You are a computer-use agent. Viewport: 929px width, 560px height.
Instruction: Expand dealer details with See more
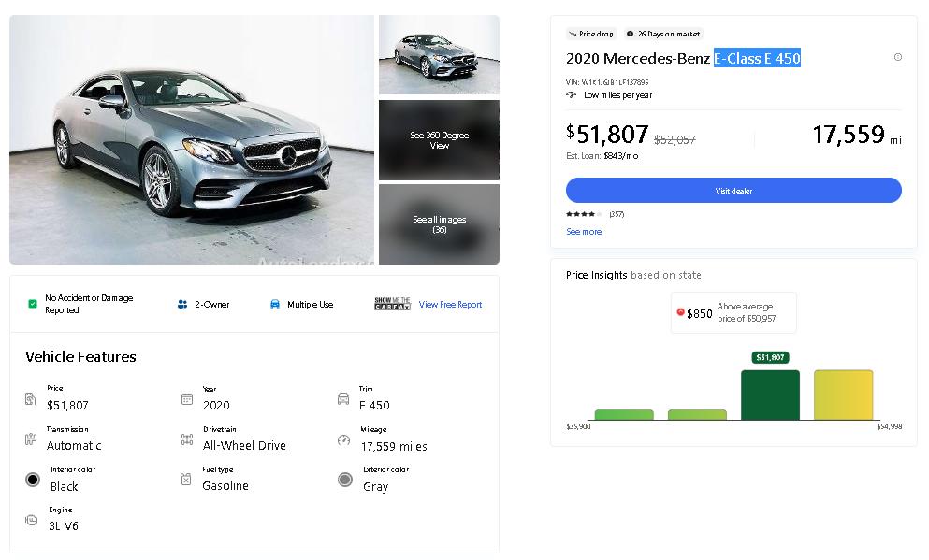[584, 232]
